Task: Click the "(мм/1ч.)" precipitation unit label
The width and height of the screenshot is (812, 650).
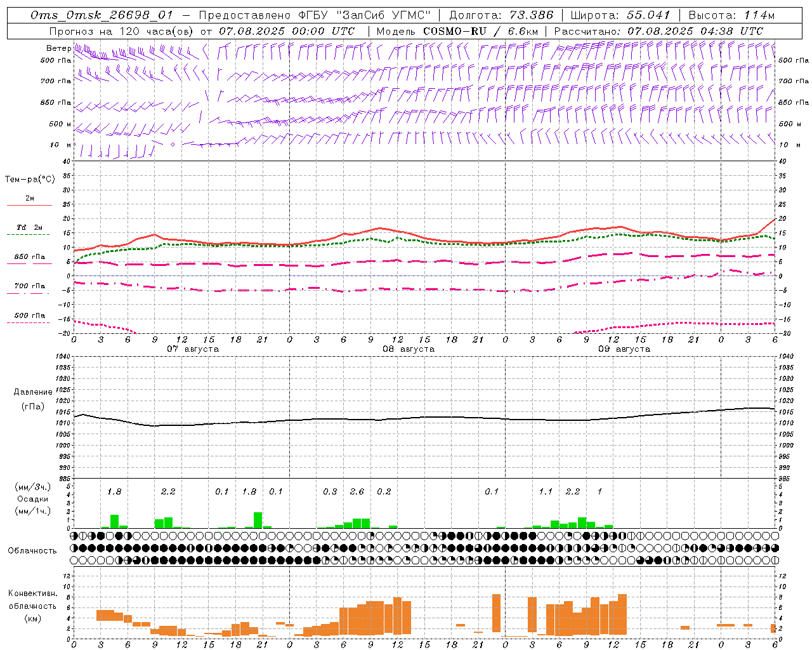Action: pos(32,511)
